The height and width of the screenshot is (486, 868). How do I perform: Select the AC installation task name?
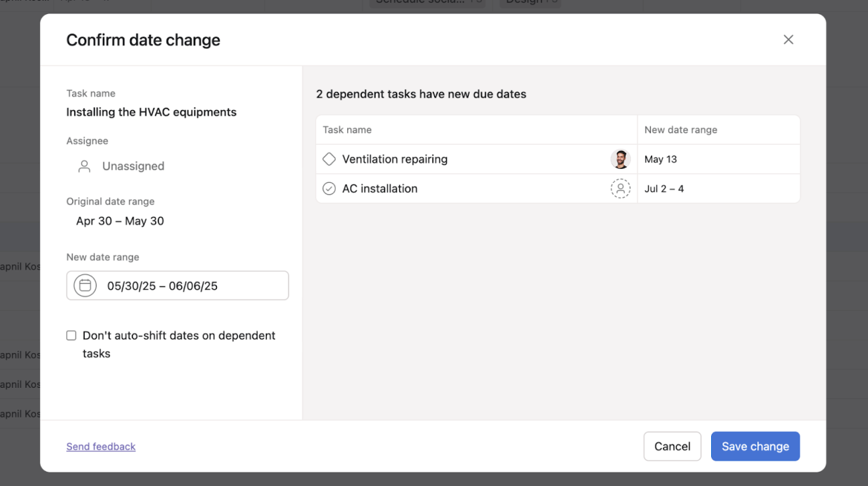point(379,188)
